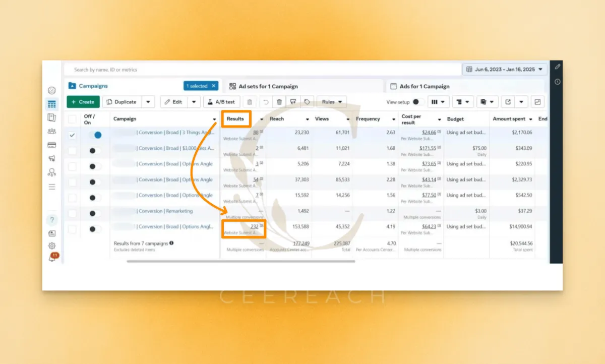Viewport: 605px width, 364px height.
Task: Check the box for the $14,900.94 campaign
Action: [x=72, y=229]
